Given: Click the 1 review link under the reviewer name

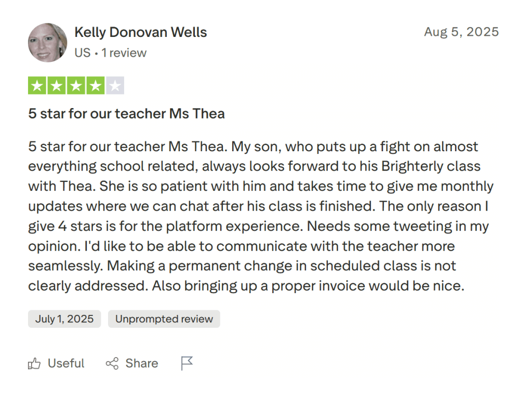Looking at the screenshot, I should point(125,52).
